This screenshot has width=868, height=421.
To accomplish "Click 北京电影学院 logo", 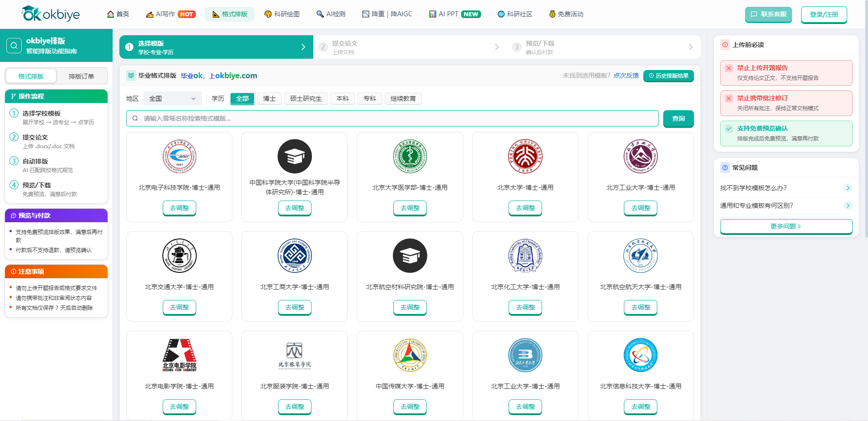I will [x=179, y=355].
